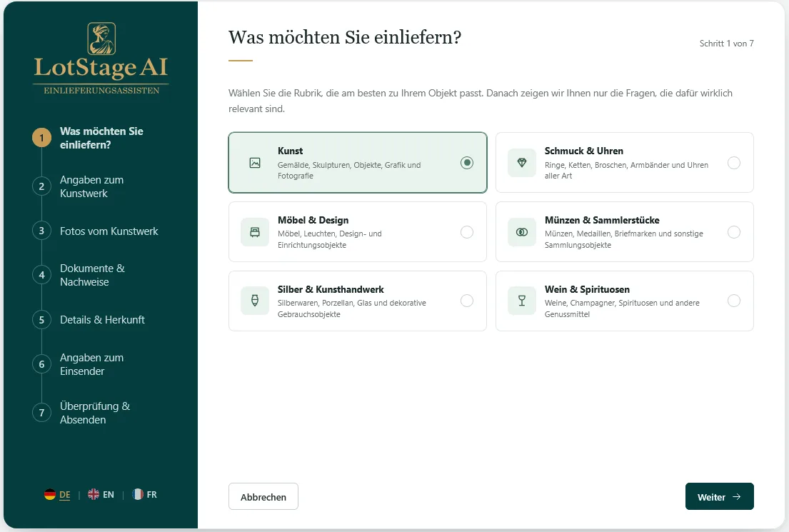Click the 'Kunst' card title
This screenshot has height=532, width=789.
coord(291,151)
